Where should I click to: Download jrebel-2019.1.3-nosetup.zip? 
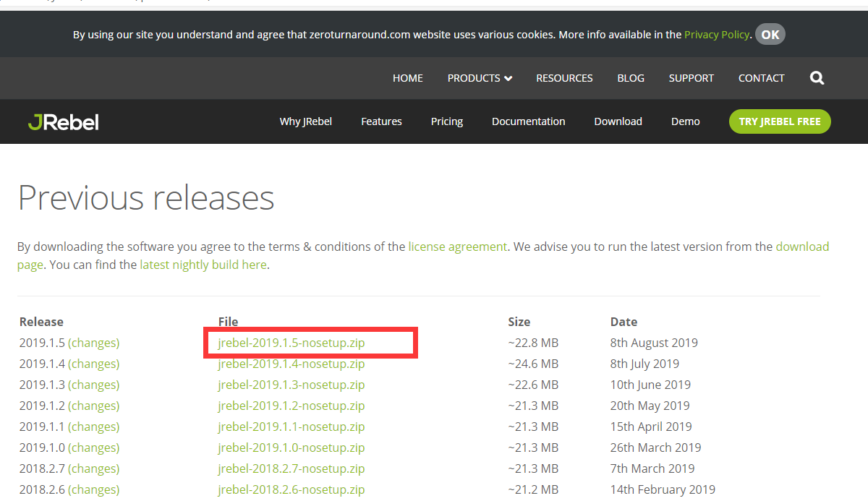[292, 385]
